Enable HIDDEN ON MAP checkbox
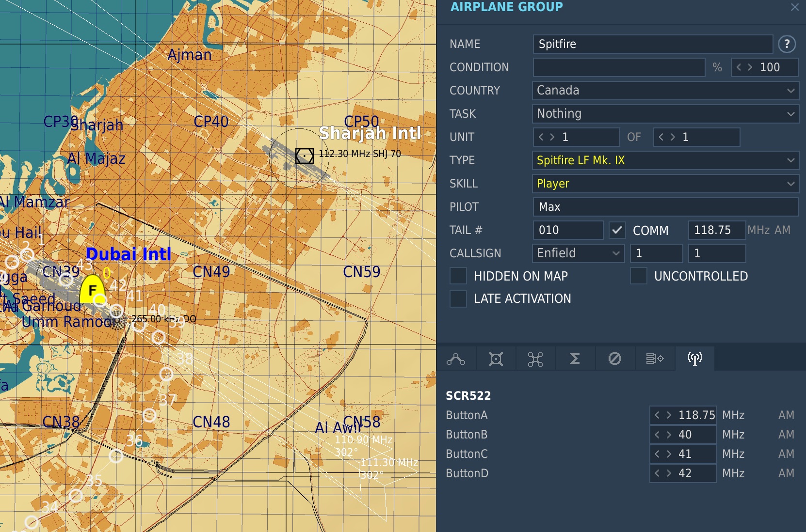The height and width of the screenshot is (532, 806). [x=458, y=276]
